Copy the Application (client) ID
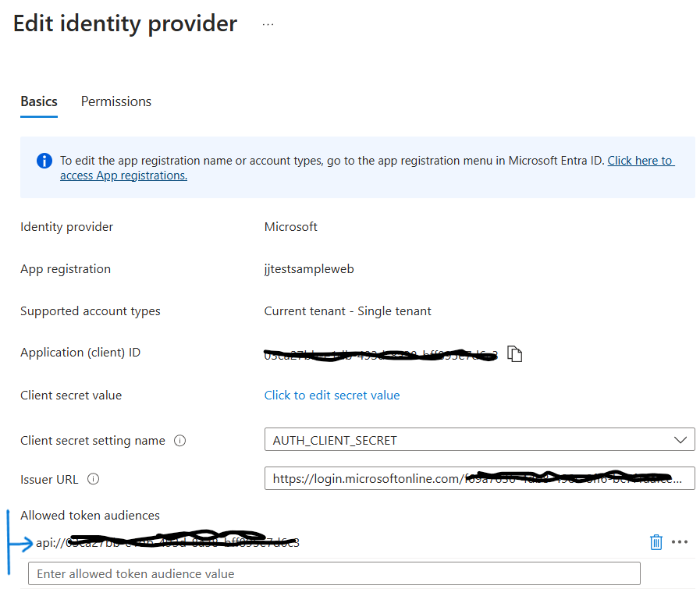This screenshot has width=700, height=589. (x=515, y=354)
